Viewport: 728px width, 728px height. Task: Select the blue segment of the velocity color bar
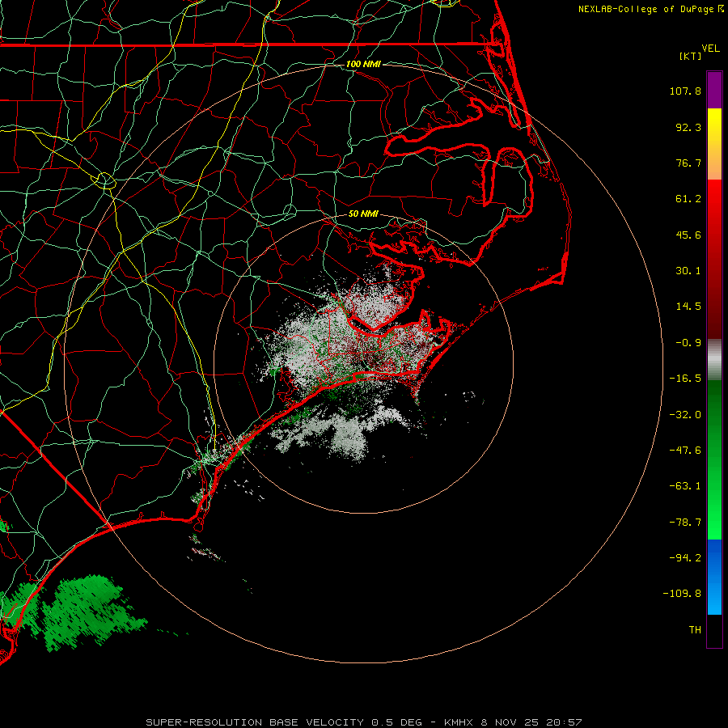(714, 577)
